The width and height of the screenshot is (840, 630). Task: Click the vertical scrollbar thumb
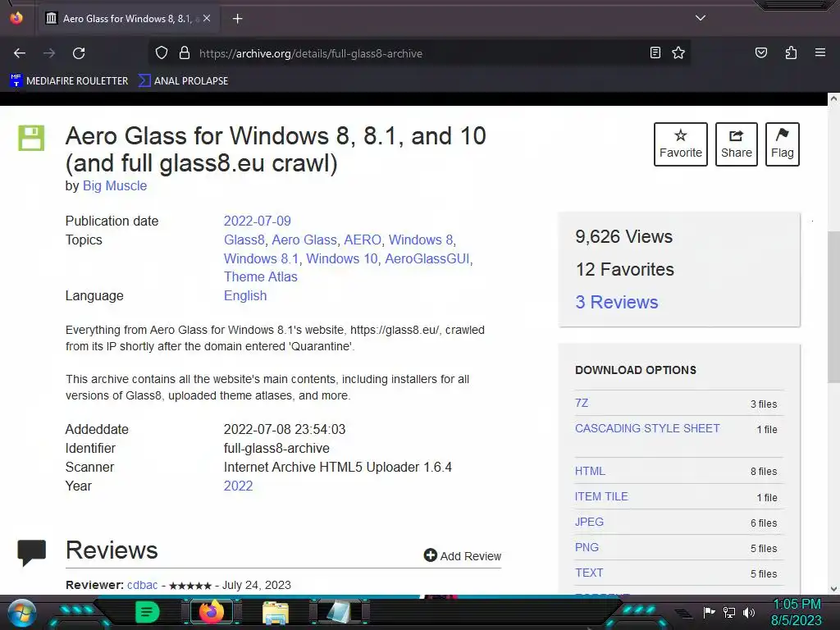pos(833,307)
